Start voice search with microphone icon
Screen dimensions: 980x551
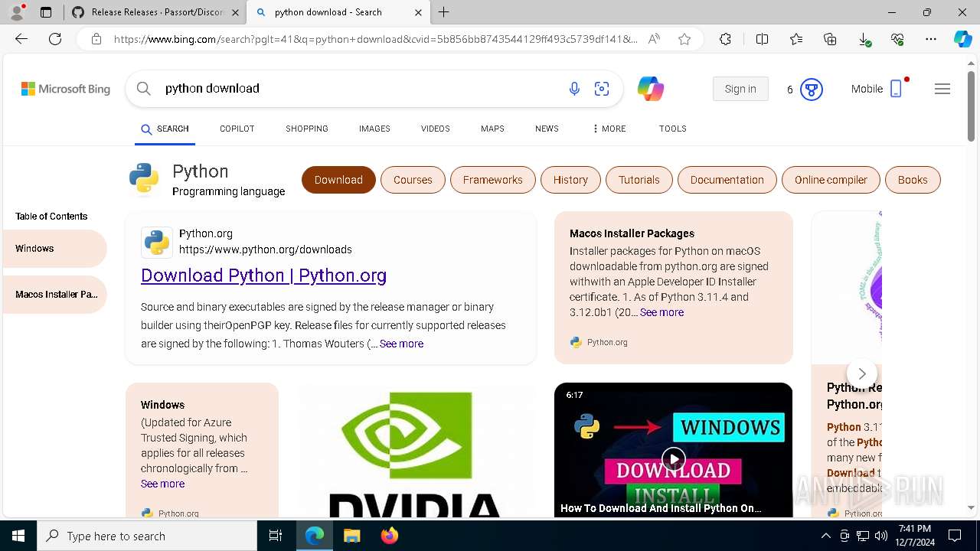[x=574, y=89]
